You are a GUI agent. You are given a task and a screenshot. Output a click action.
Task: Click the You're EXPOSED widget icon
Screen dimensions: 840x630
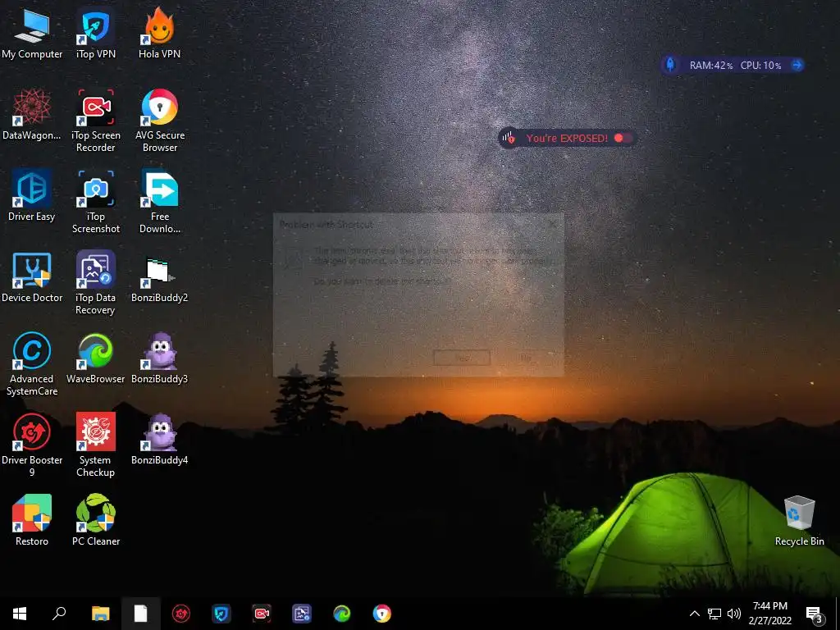[x=509, y=138]
